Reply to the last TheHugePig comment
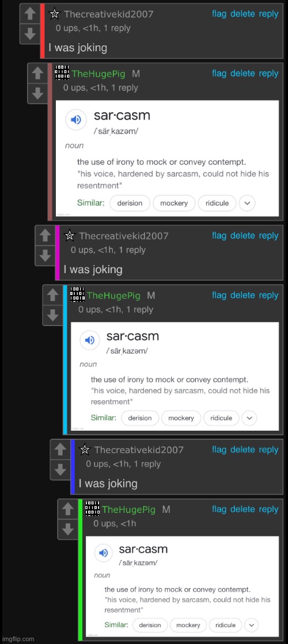The image size is (288, 644). pyautogui.click(x=268, y=509)
